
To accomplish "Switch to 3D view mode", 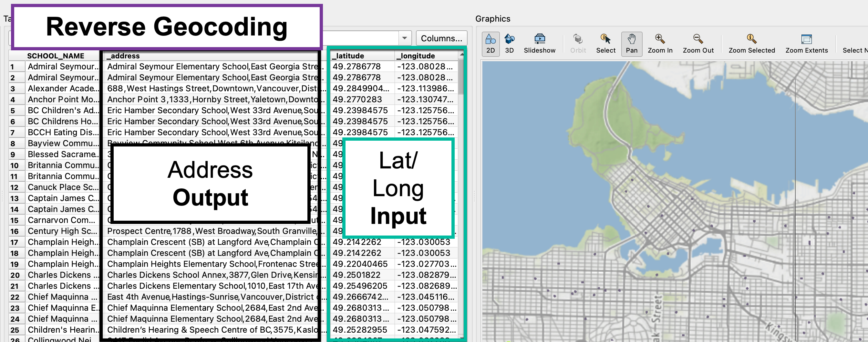I will [x=509, y=43].
